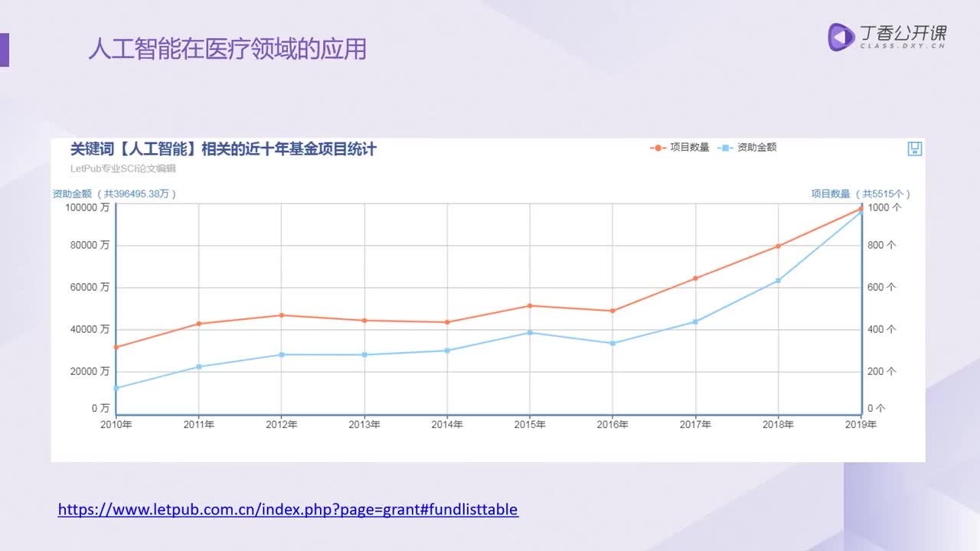
Task: Click the blue 2011年 data point
Action: (x=199, y=367)
